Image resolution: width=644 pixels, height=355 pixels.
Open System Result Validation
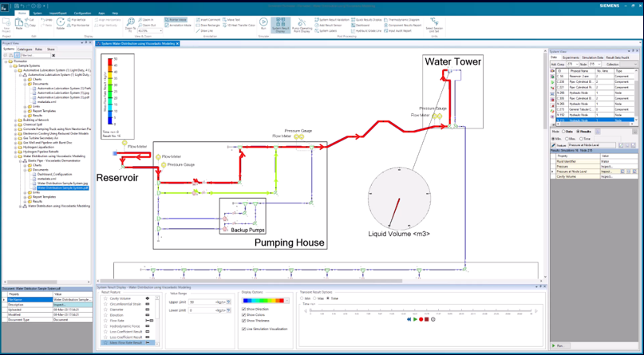[x=332, y=20]
